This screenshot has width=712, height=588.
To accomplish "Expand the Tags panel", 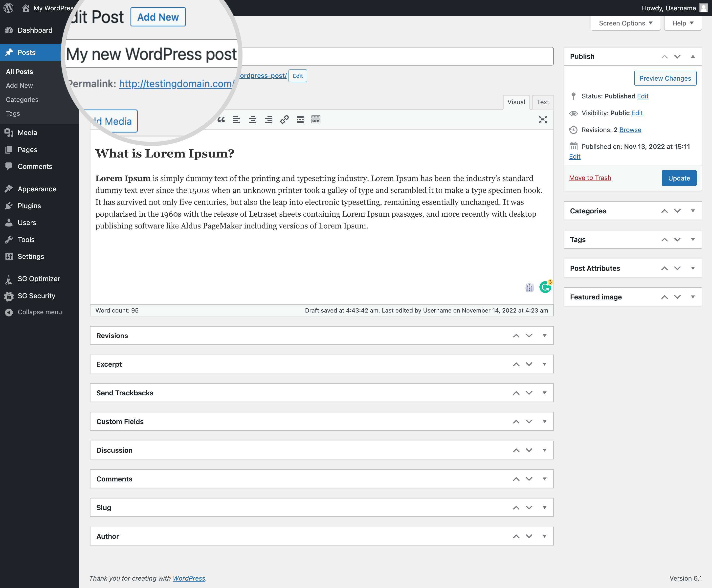I will click(x=693, y=239).
